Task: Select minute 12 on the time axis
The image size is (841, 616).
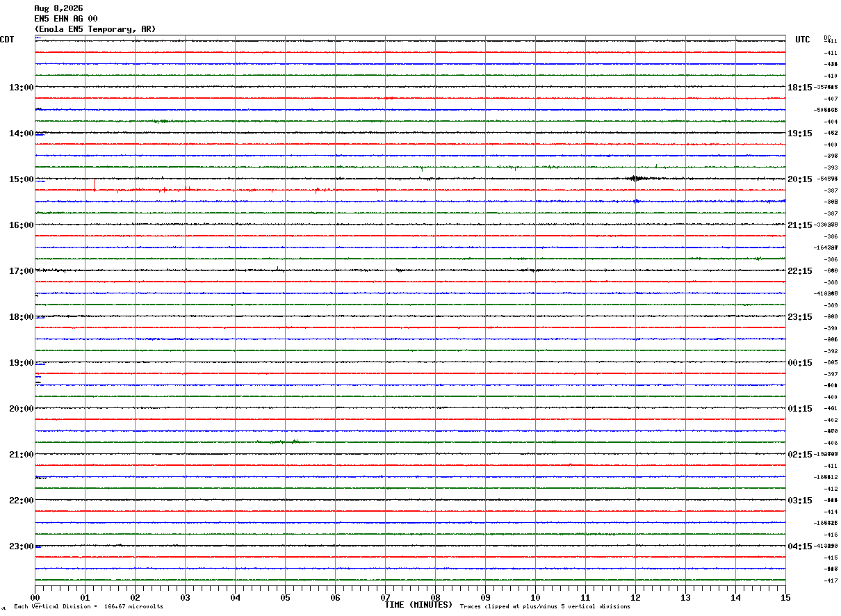Action: (x=635, y=597)
